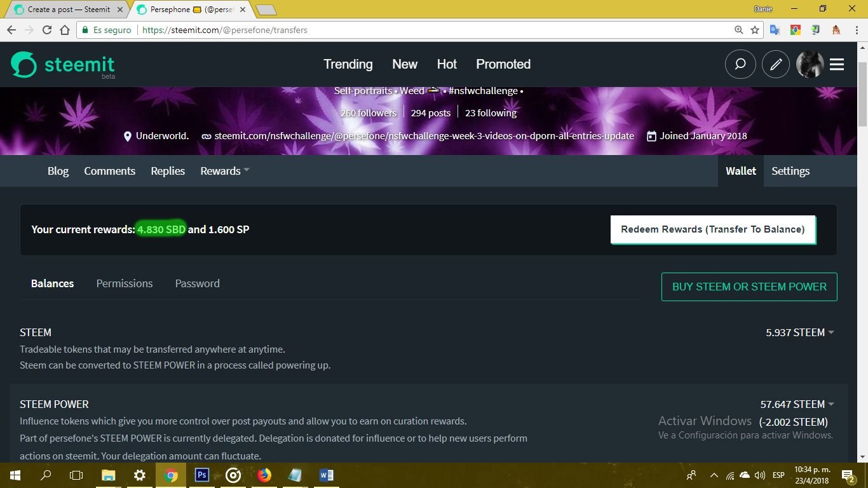The image size is (868, 488).
Task: View site security lock info
Action: point(85,30)
